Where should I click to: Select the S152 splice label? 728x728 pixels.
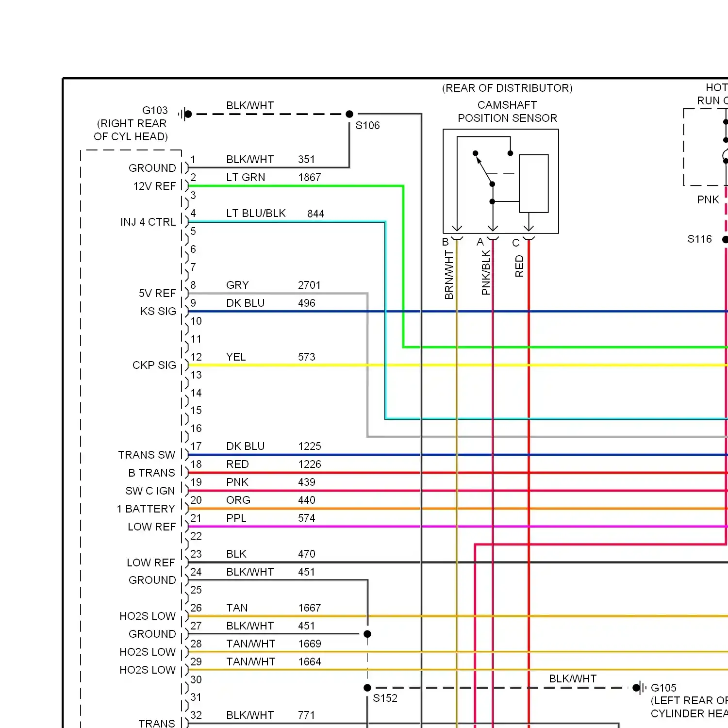pos(385,698)
